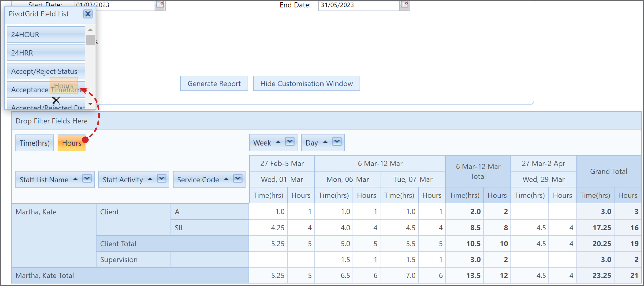This screenshot has height=286, width=644.
Task: Click the Wed, 01-Mar day header
Action: coord(282,179)
